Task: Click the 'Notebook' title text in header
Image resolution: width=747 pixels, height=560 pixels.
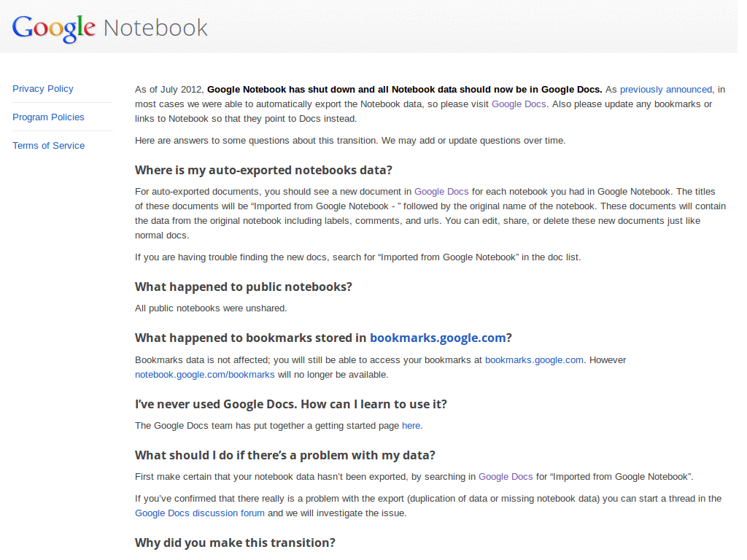Action: pos(156,28)
